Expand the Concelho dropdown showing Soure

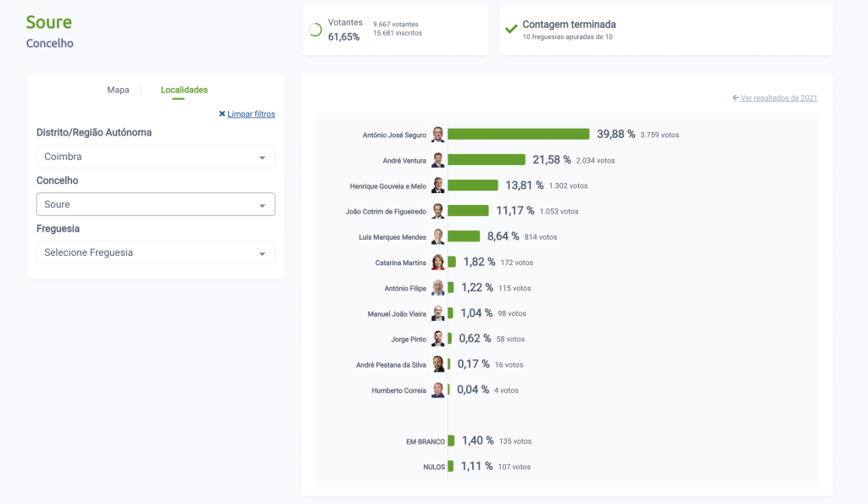[156, 204]
